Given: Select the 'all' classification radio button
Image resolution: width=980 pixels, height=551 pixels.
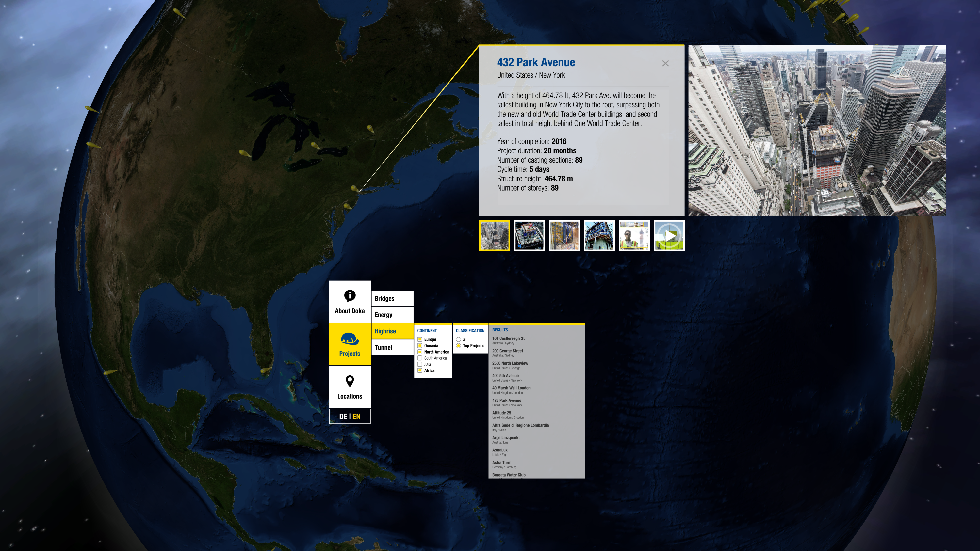Looking at the screenshot, I should coord(458,339).
